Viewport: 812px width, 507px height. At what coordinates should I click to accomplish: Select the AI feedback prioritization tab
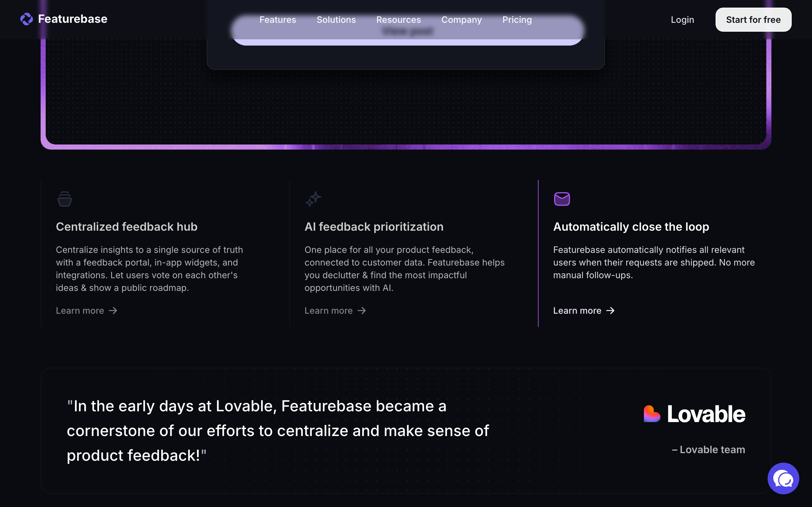click(374, 227)
